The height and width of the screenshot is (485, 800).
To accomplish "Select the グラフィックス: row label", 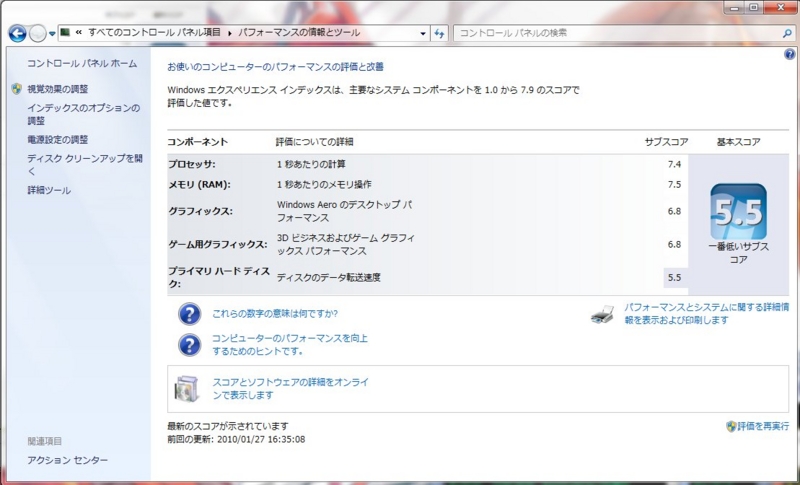I will (201, 211).
